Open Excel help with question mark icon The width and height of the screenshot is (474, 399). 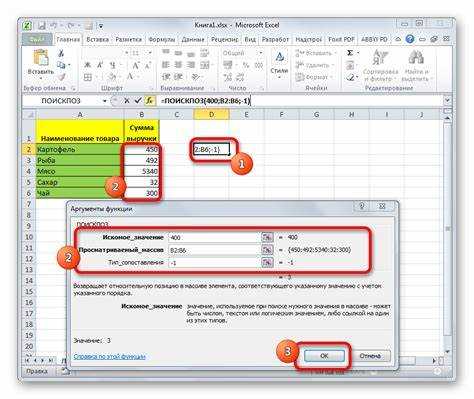tap(410, 39)
